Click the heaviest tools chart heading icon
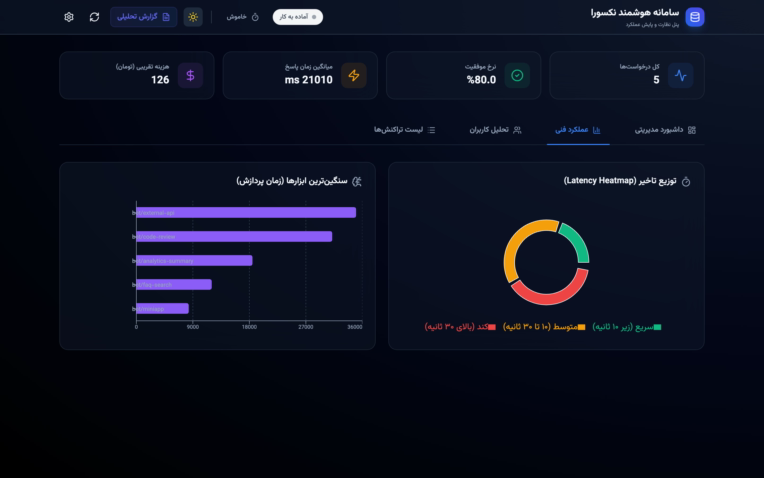 pos(357,182)
